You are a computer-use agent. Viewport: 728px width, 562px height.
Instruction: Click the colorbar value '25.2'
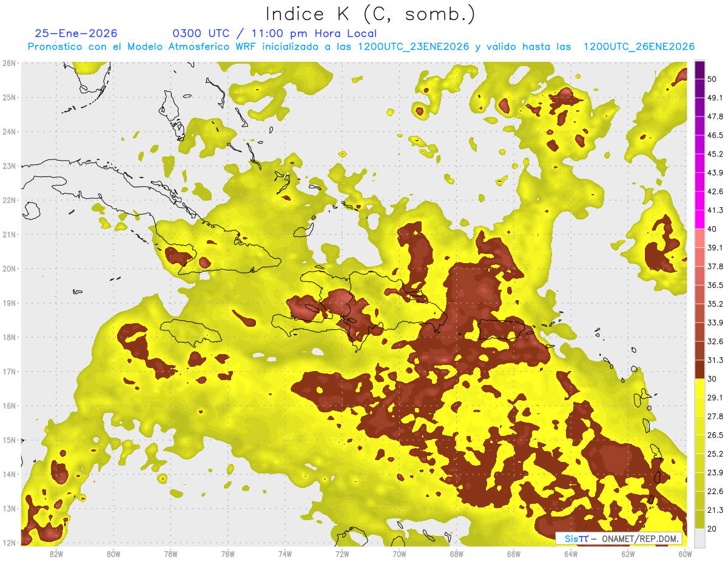(715, 454)
